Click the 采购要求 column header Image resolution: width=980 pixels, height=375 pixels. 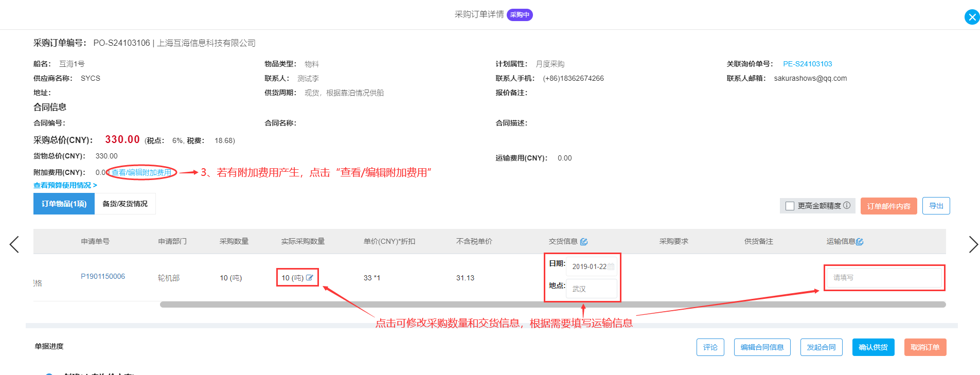click(674, 241)
